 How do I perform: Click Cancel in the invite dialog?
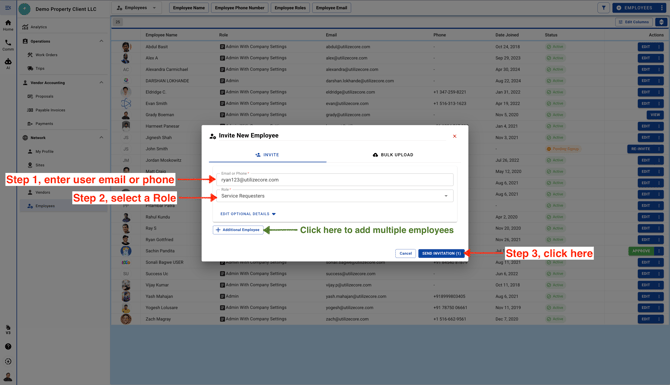[406, 253]
